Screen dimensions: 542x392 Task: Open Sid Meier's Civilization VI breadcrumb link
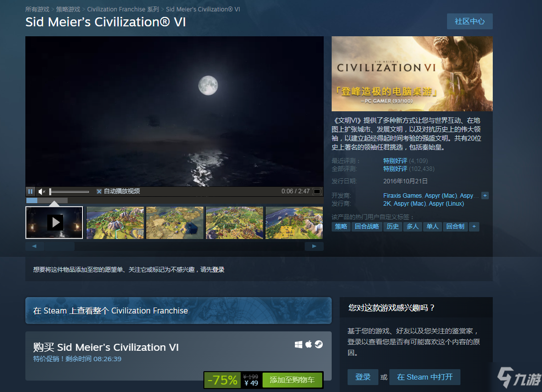pos(203,9)
